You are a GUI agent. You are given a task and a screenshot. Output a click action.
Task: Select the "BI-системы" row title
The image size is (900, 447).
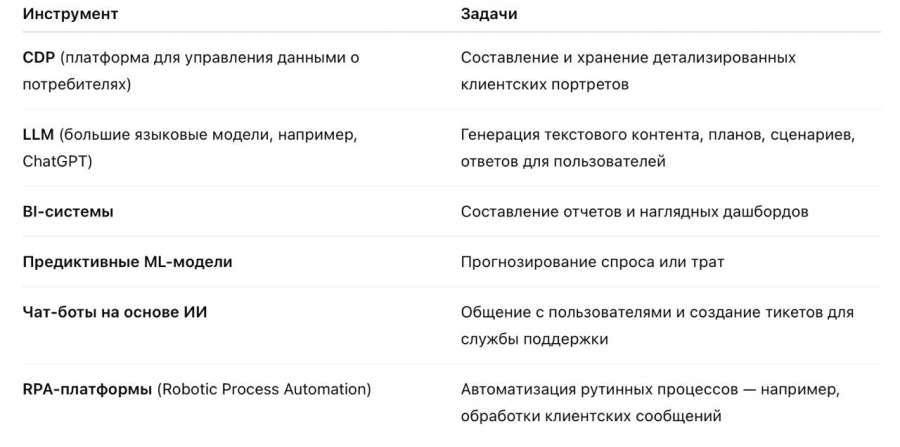pos(67,212)
